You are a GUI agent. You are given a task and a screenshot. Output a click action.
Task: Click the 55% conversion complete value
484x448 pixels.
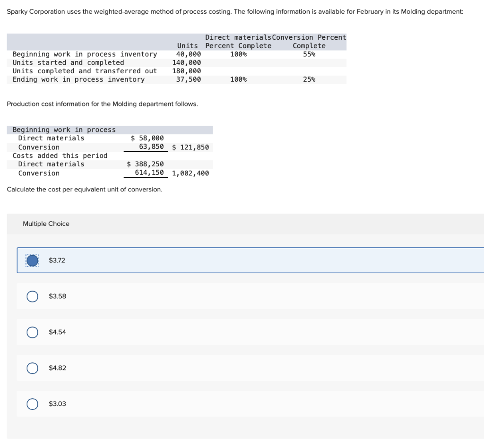(x=309, y=54)
